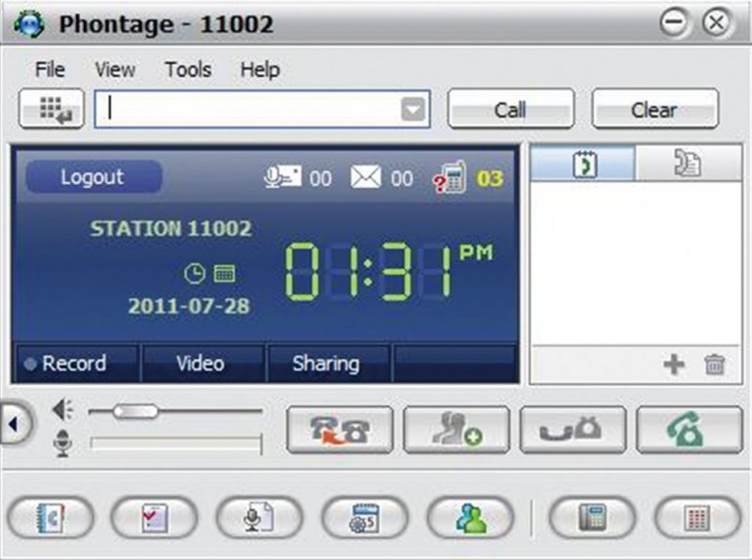
Task: Click the 01:31 PM clock display
Action: [388, 271]
